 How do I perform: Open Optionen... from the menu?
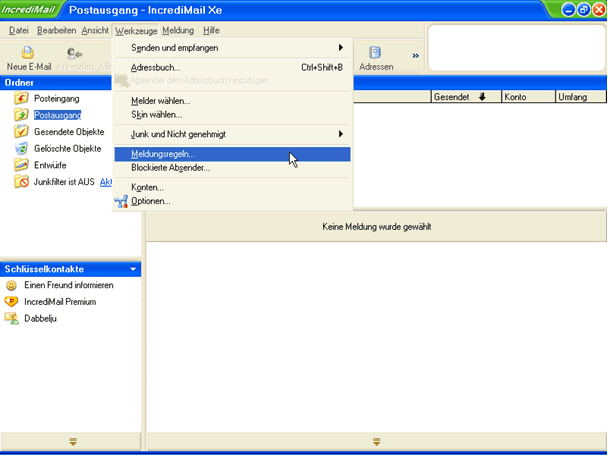tap(233, 201)
